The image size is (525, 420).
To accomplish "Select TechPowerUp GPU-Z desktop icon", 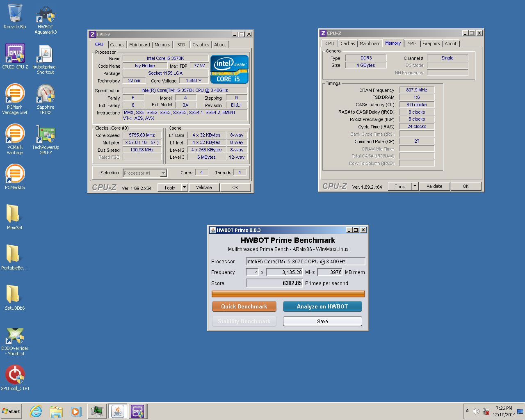I will tap(46, 139).
